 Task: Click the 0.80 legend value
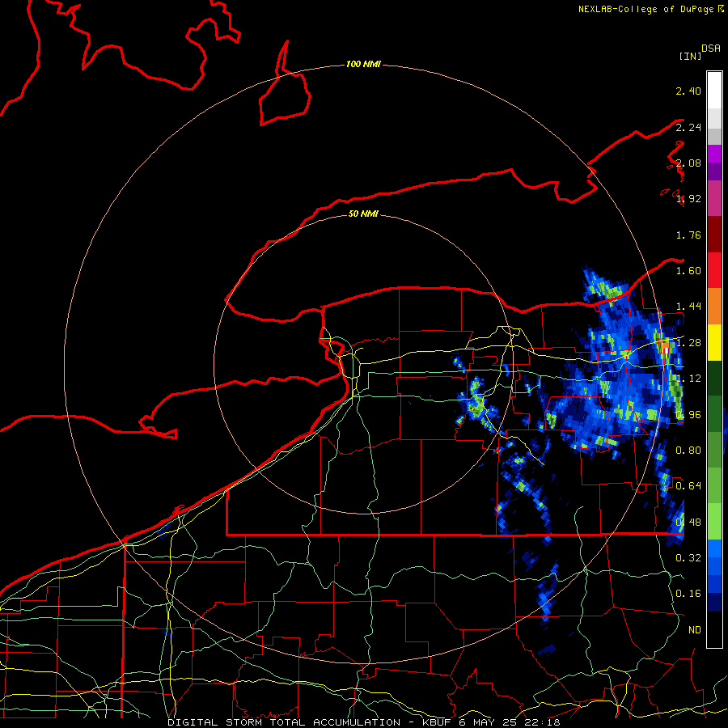tap(688, 451)
